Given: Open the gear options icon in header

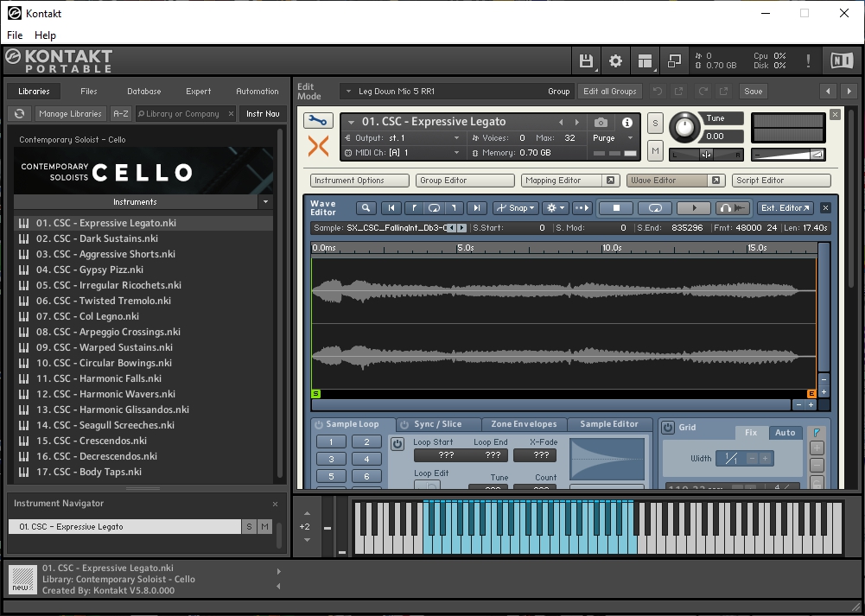Looking at the screenshot, I should [x=615, y=60].
